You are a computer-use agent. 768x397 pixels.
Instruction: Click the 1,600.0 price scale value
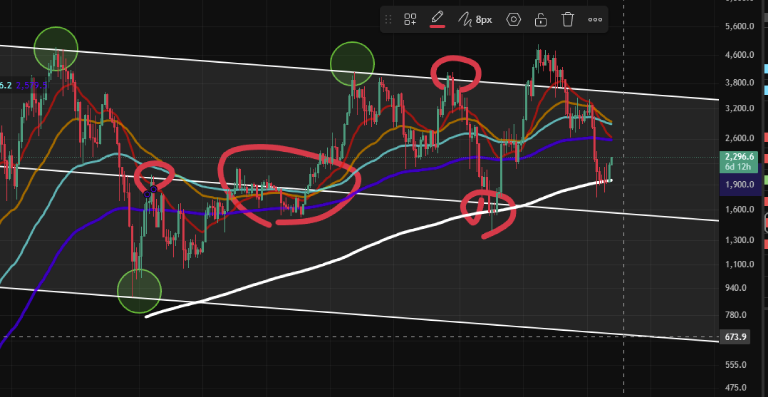[x=739, y=210]
